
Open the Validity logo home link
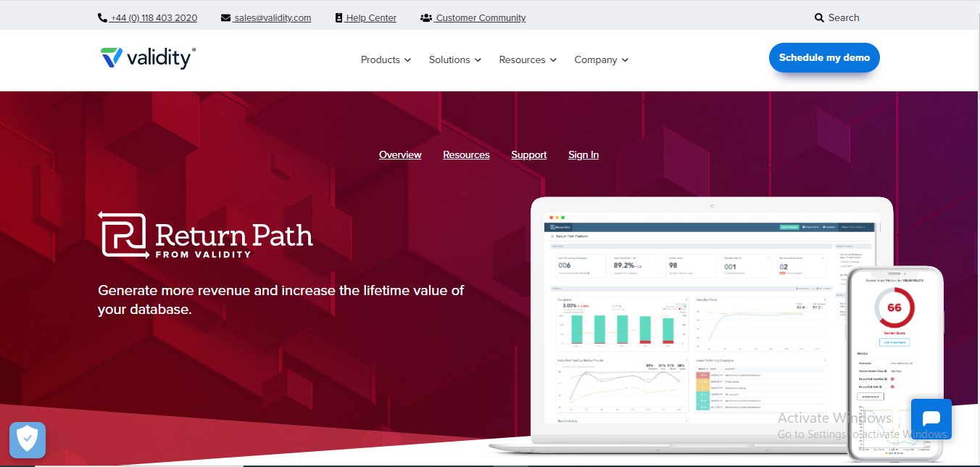148,58
